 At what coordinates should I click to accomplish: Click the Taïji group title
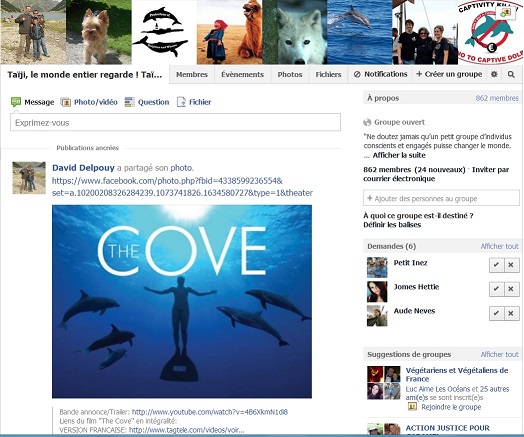pos(85,75)
